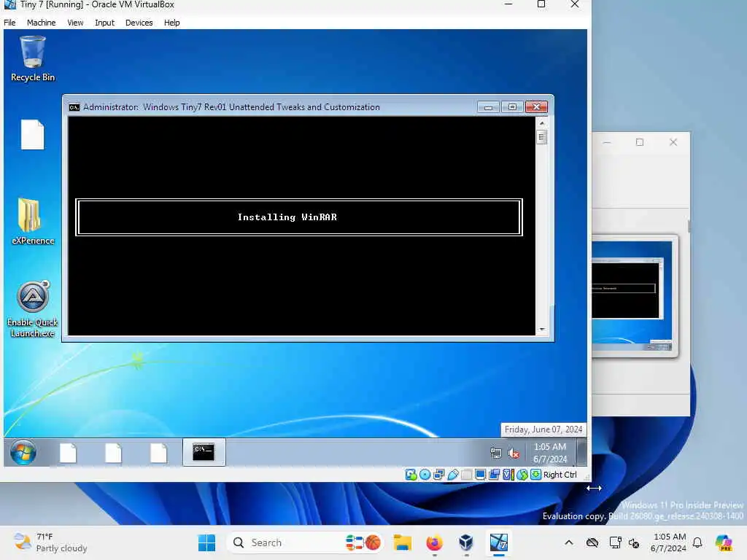Click the VirtualBox shared folders indicator
Viewport: 747px width, 560px height.
tap(466, 474)
